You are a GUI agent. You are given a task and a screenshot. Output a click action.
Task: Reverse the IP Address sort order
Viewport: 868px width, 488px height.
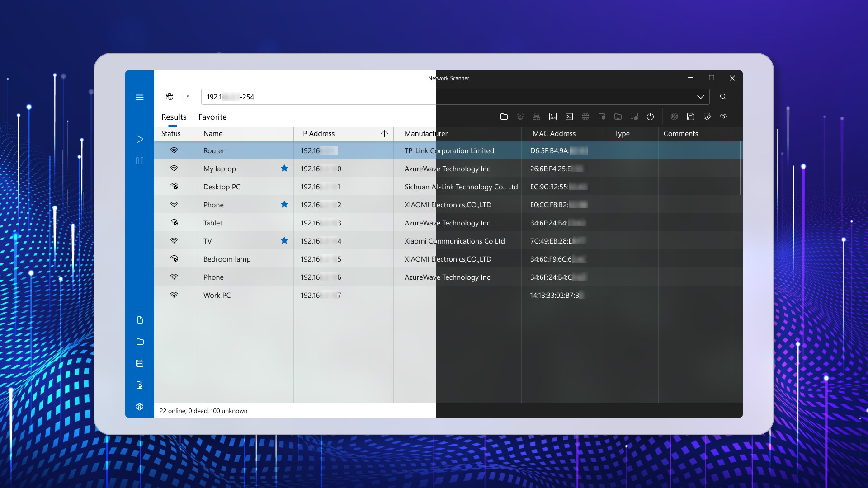(x=384, y=134)
